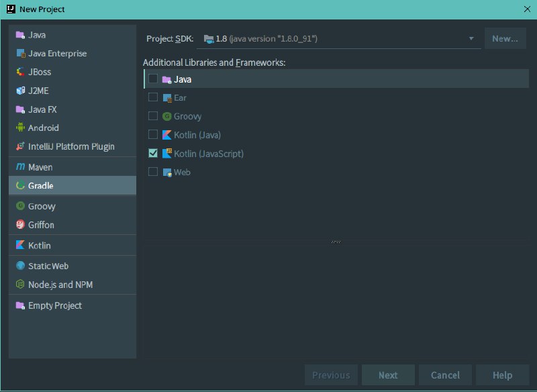Click the JBoss icon in the sidebar
Screen dimensions: 537x392
[x=20, y=72]
